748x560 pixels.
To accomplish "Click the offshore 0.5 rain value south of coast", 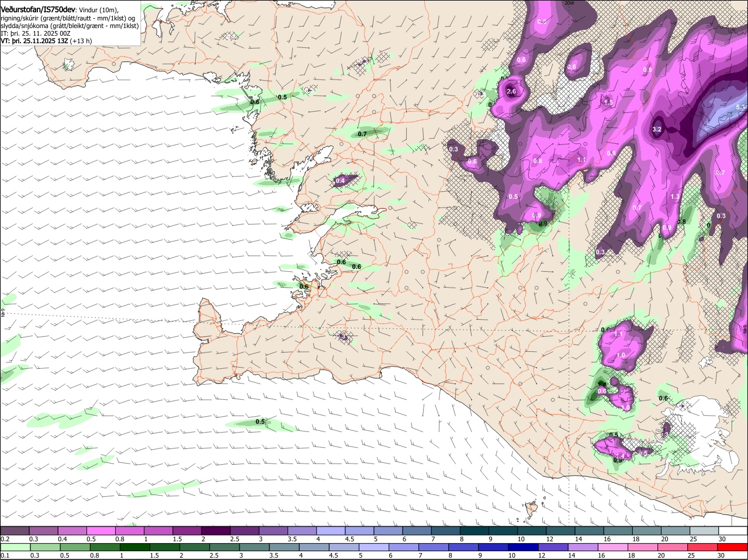I will pos(260,421).
